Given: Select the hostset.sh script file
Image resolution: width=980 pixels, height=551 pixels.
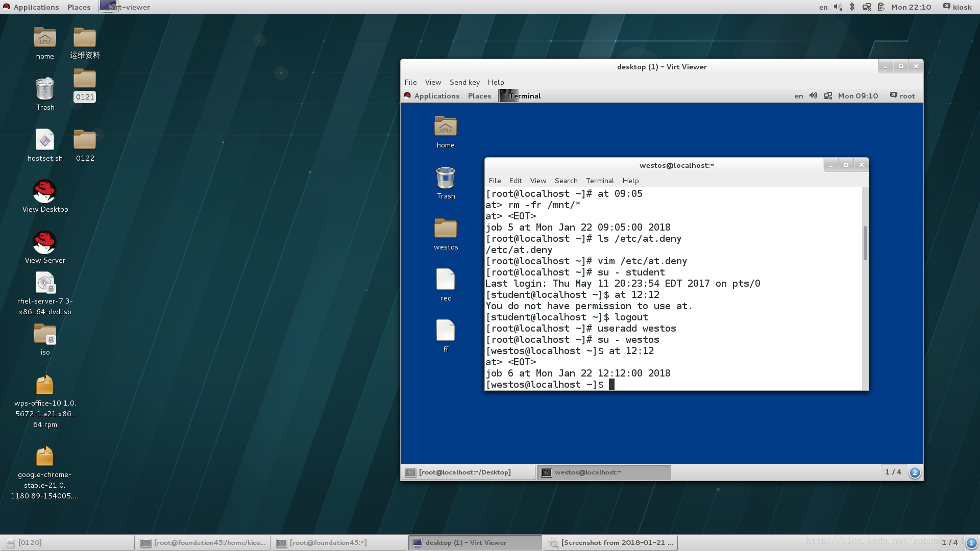Looking at the screenshot, I should [45, 140].
